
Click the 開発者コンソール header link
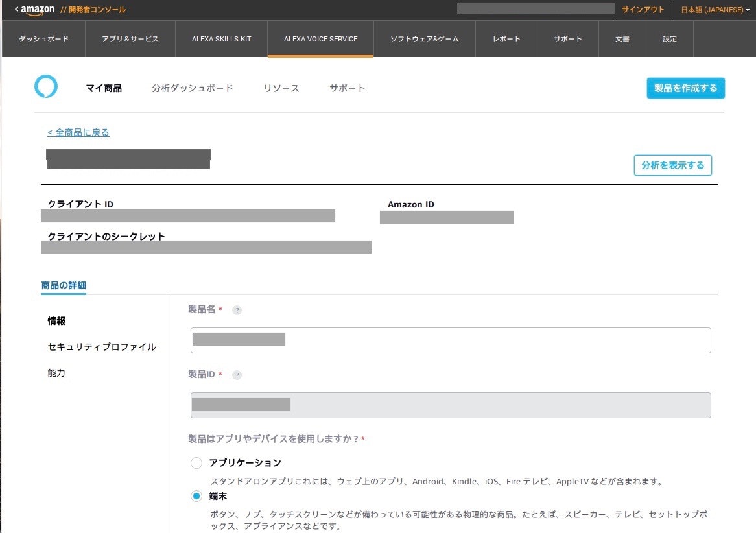point(93,10)
